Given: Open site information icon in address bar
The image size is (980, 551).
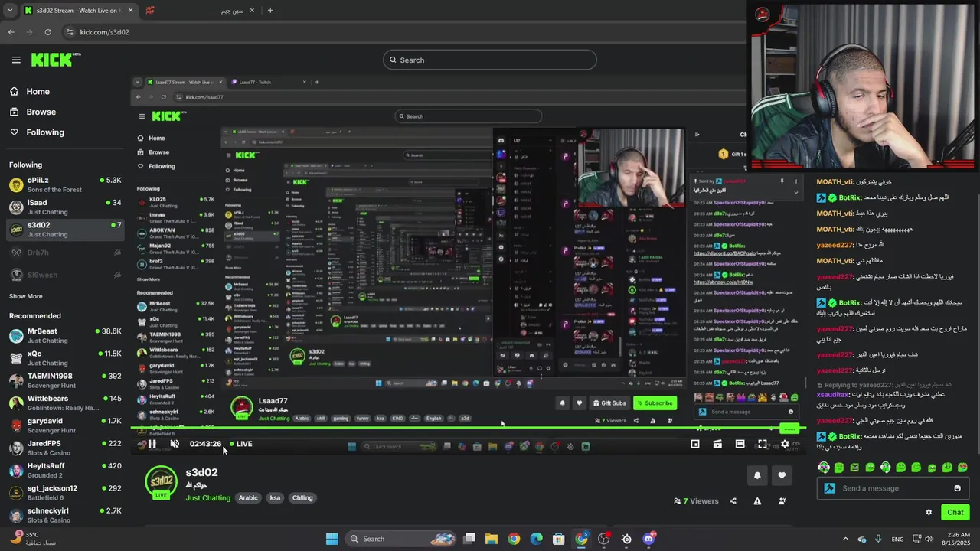Looking at the screenshot, I should coord(70,32).
